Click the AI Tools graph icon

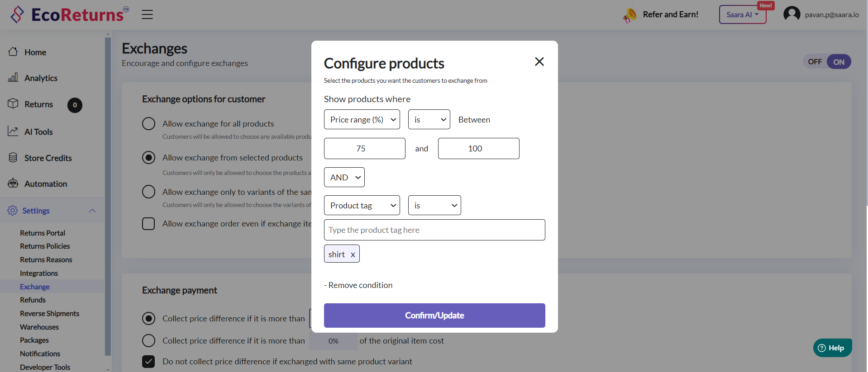[13, 132]
